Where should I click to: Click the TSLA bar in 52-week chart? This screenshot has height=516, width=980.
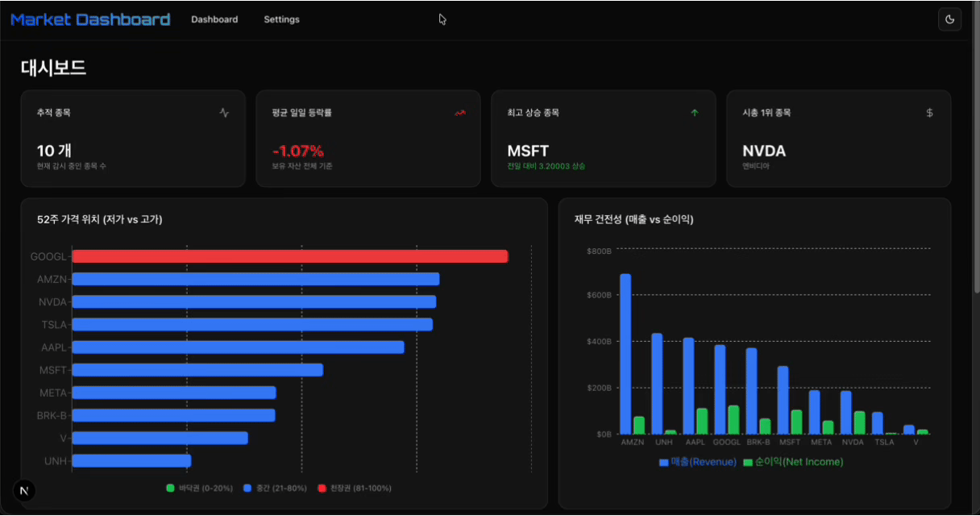click(x=252, y=324)
